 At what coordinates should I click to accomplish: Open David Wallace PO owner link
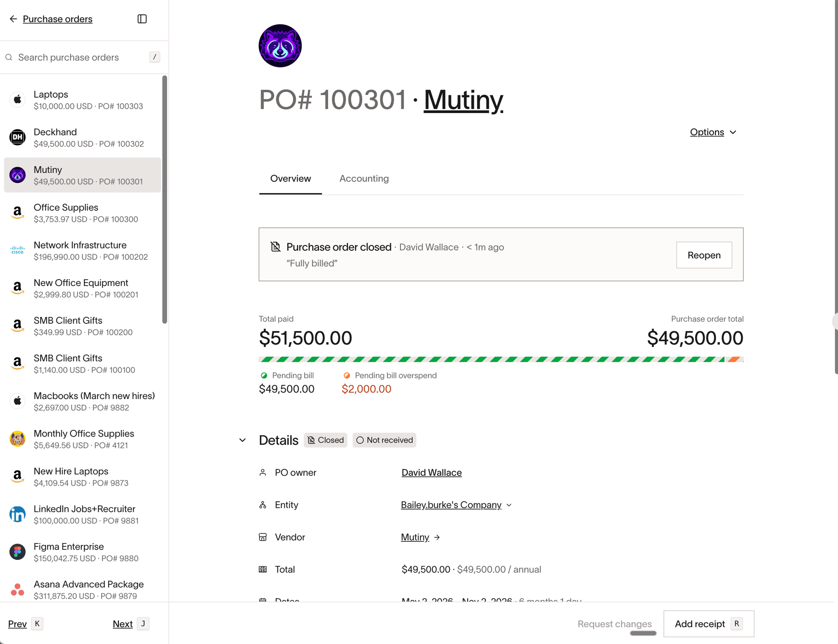pyautogui.click(x=432, y=473)
